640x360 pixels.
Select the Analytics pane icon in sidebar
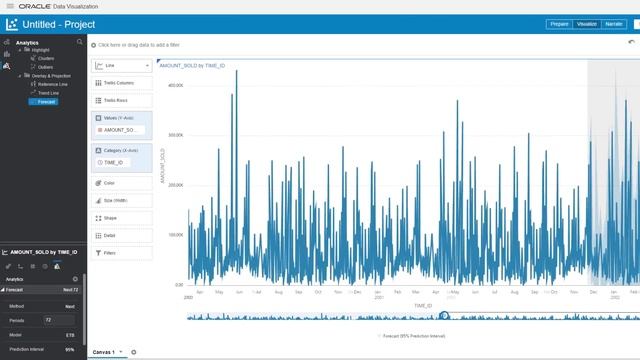tap(7, 66)
